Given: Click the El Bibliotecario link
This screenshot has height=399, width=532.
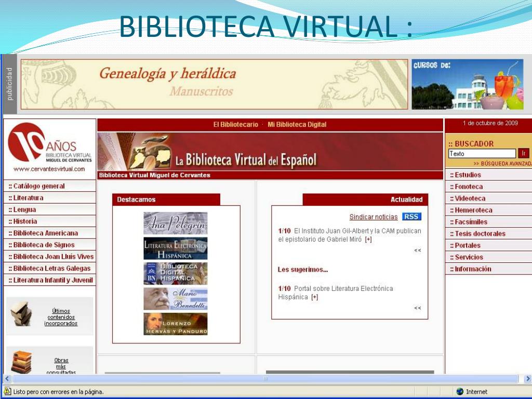Looking at the screenshot, I should tap(236, 125).
